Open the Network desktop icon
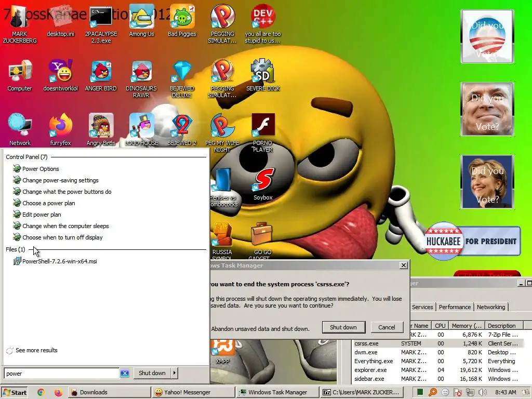Viewport: 532px width, 399px height. (x=20, y=129)
